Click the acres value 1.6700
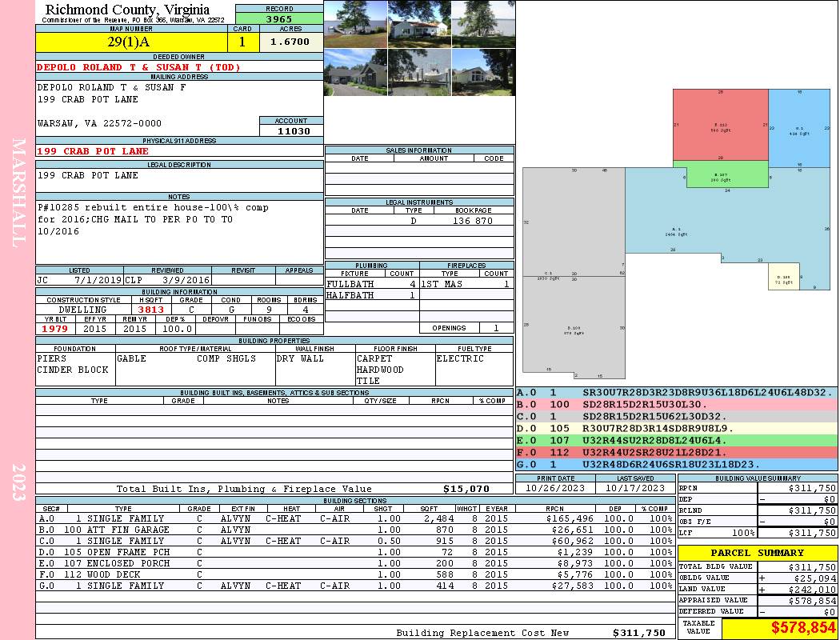The image size is (840, 640). pos(291,42)
